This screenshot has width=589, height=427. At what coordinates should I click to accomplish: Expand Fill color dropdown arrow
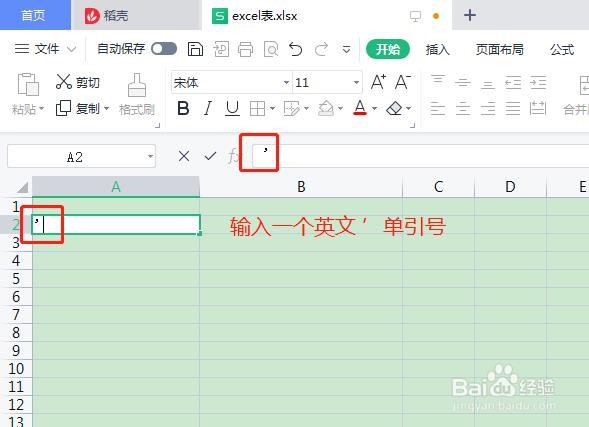[x=341, y=109]
